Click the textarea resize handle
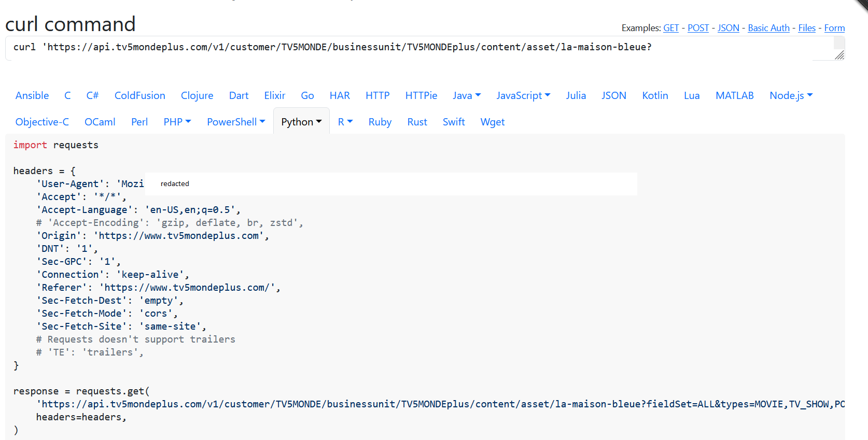The width and height of the screenshot is (868, 440). [x=839, y=55]
